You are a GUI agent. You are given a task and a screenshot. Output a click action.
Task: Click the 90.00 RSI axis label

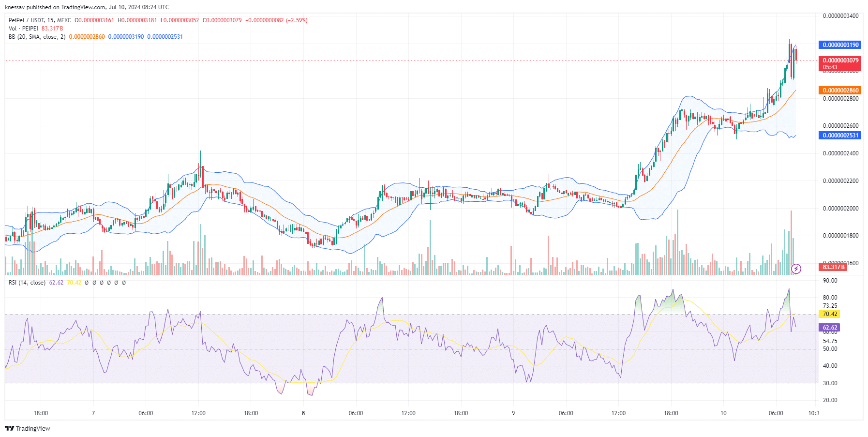pos(830,281)
